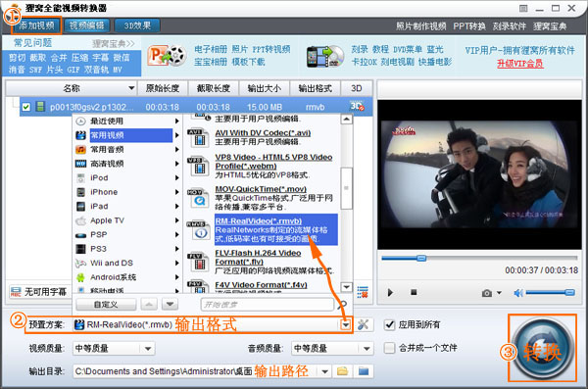588x389 pixels.
Task: Open 照片制作视频 in top bar
Action: click(421, 26)
